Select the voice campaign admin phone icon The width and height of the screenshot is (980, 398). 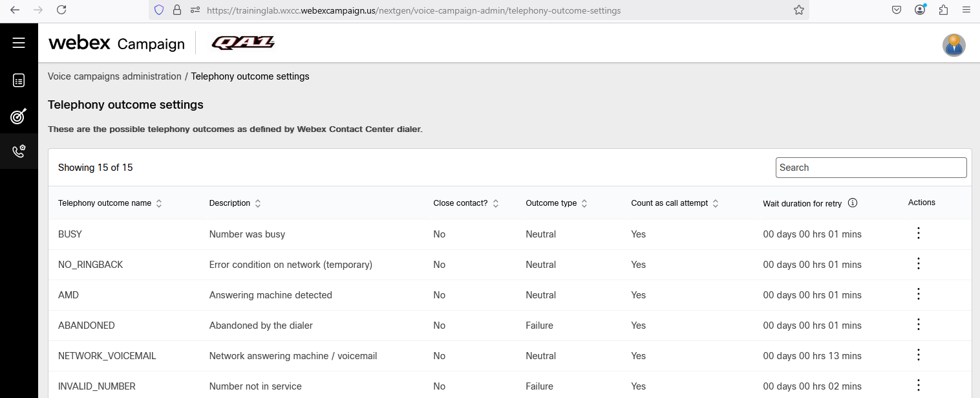coord(19,151)
